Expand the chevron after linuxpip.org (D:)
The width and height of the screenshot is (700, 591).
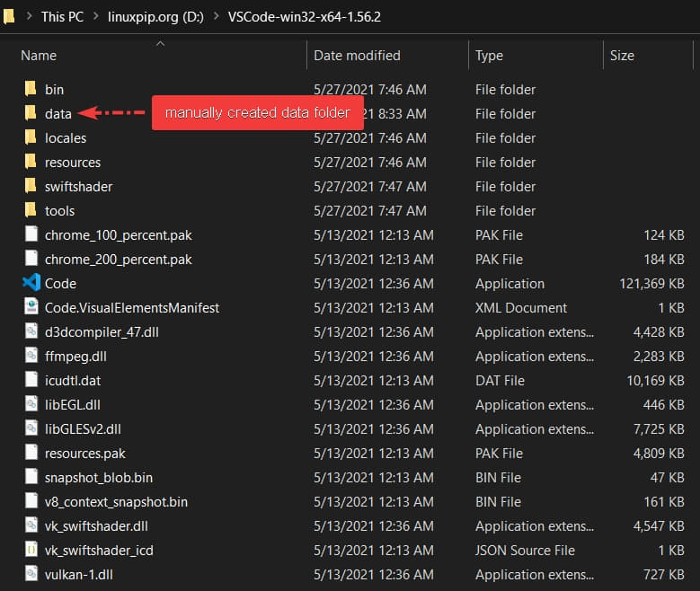(216, 16)
